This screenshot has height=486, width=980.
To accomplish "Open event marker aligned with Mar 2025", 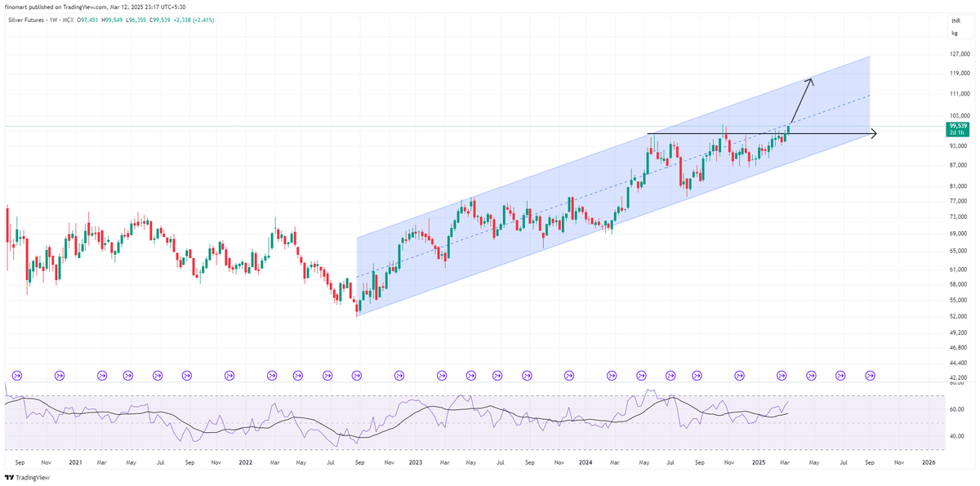I will click(x=782, y=375).
